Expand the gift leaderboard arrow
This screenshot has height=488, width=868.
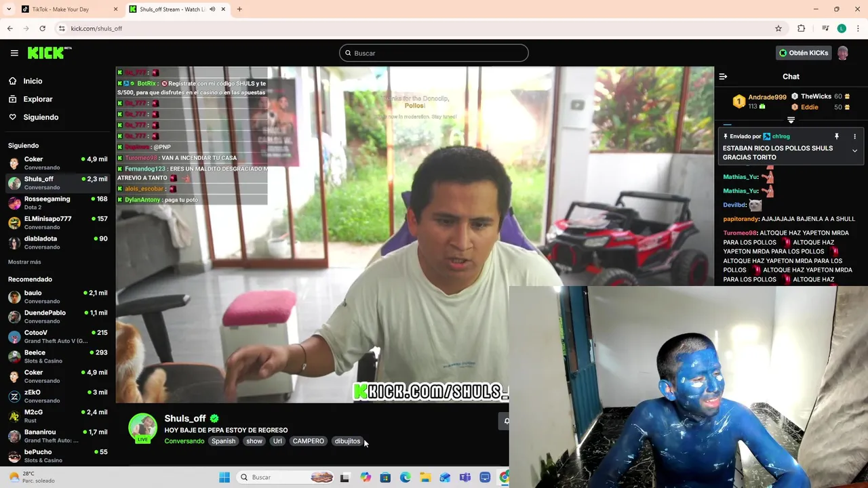(791, 120)
